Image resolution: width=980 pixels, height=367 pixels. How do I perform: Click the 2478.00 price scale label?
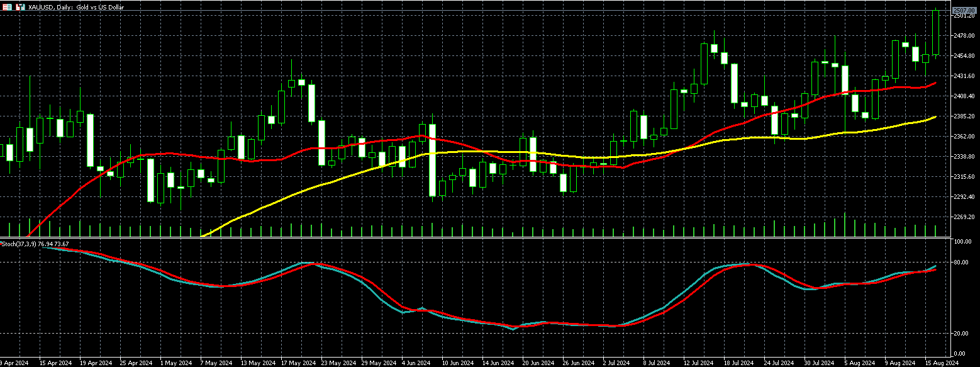coord(964,36)
